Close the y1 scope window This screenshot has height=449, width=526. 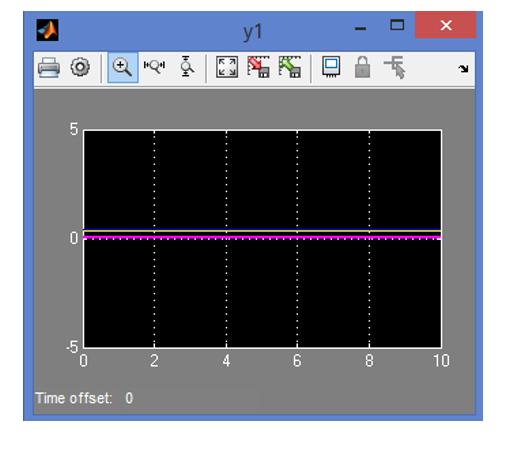[445, 25]
